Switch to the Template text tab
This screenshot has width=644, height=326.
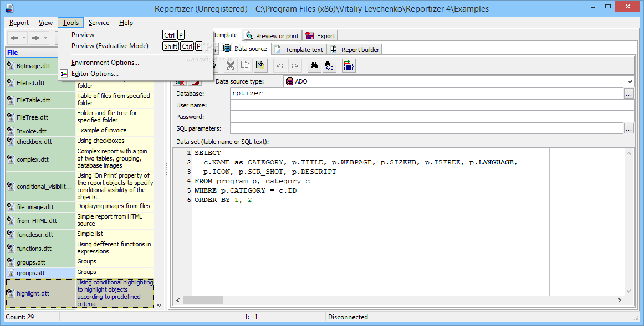[x=299, y=50]
